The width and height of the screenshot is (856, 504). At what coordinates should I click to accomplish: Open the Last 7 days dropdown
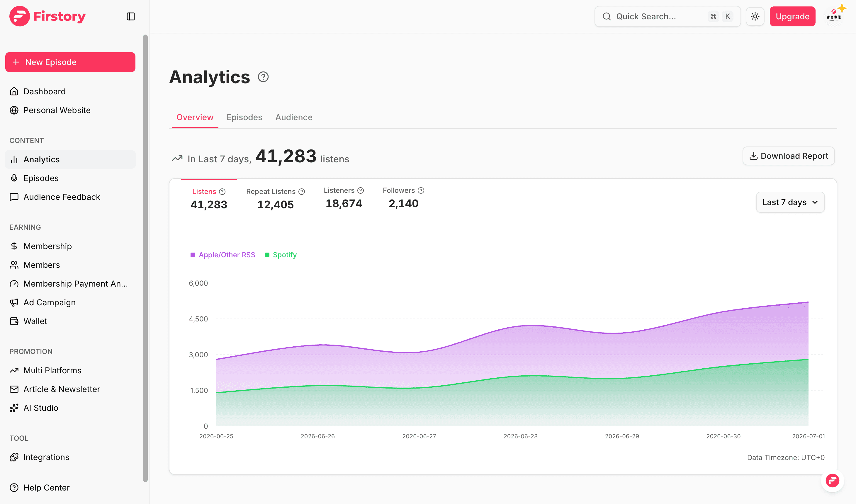tap(790, 202)
